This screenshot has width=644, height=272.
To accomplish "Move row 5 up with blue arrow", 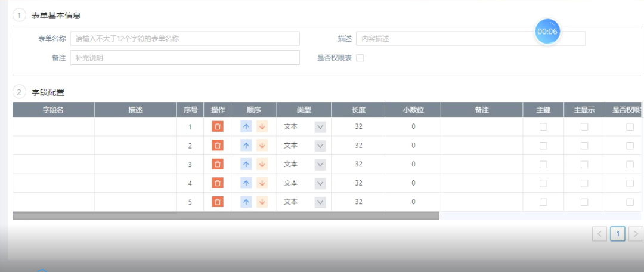I will (246, 202).
